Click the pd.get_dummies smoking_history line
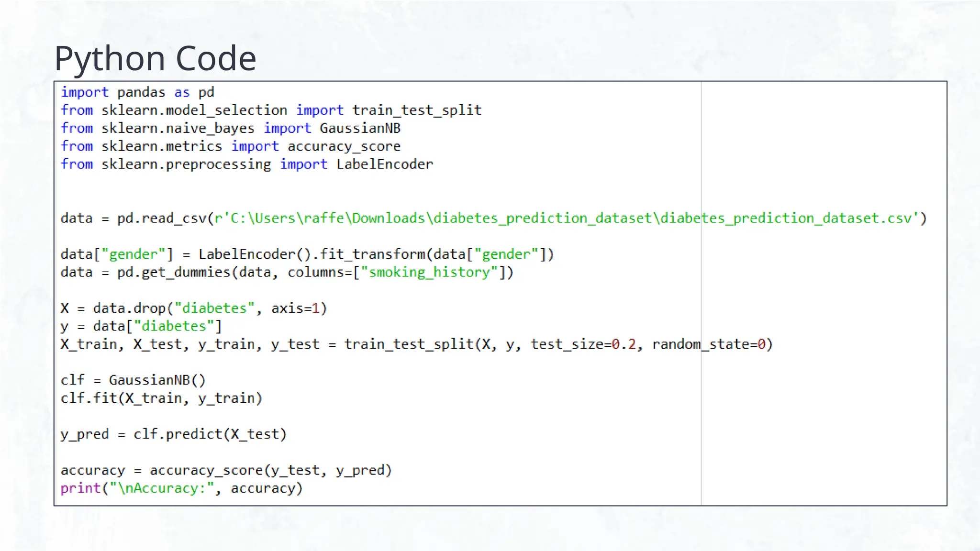Viewport: 980px width, 551px height. point(287,272)
